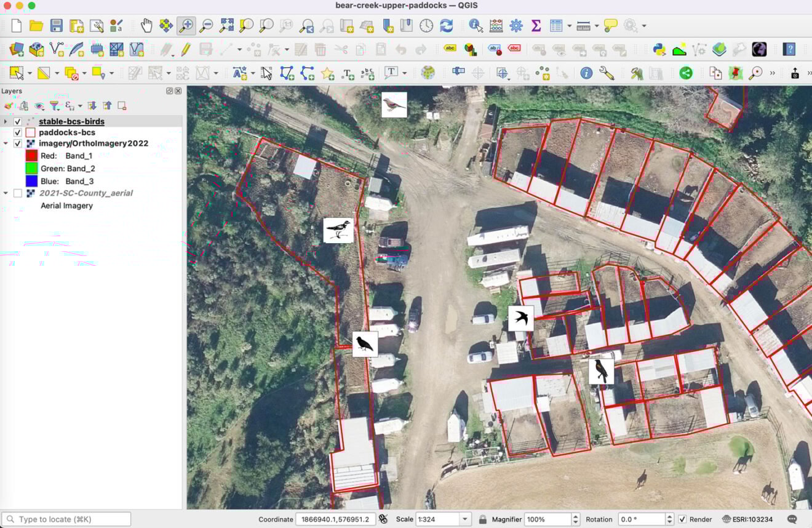This screenshot has height=528, width=812.
Task: Open the Statistical Summary panel
Action: click(536, 26)
